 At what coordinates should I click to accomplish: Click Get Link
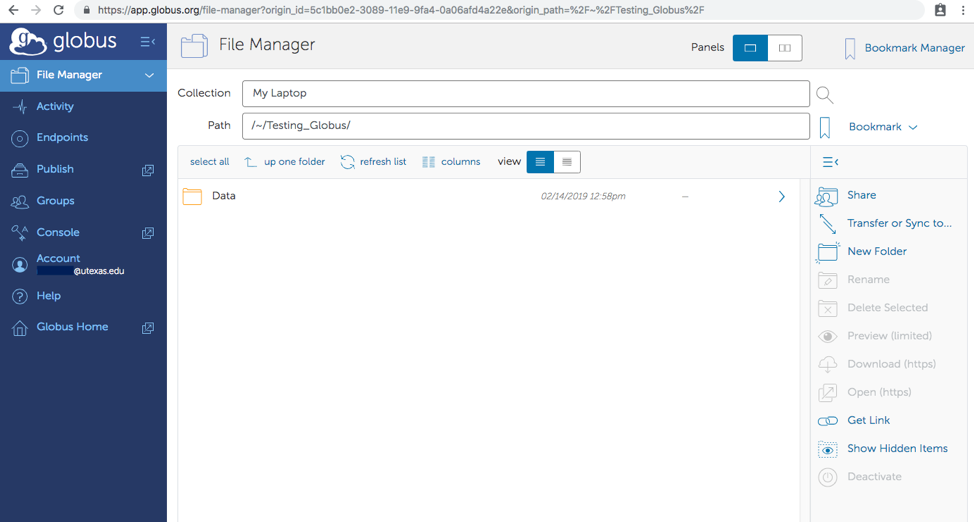tap(868, 420)
